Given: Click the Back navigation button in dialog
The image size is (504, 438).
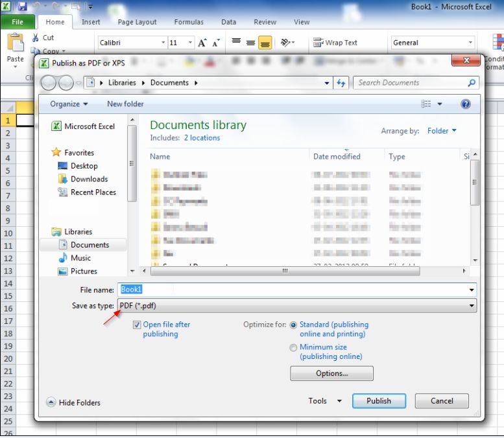Looking at the screenshot, I should [x=49, y=83].
